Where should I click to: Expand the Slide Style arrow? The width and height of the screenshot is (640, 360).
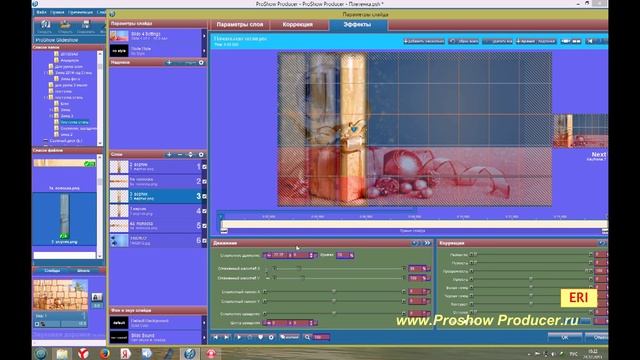[204, 51]
